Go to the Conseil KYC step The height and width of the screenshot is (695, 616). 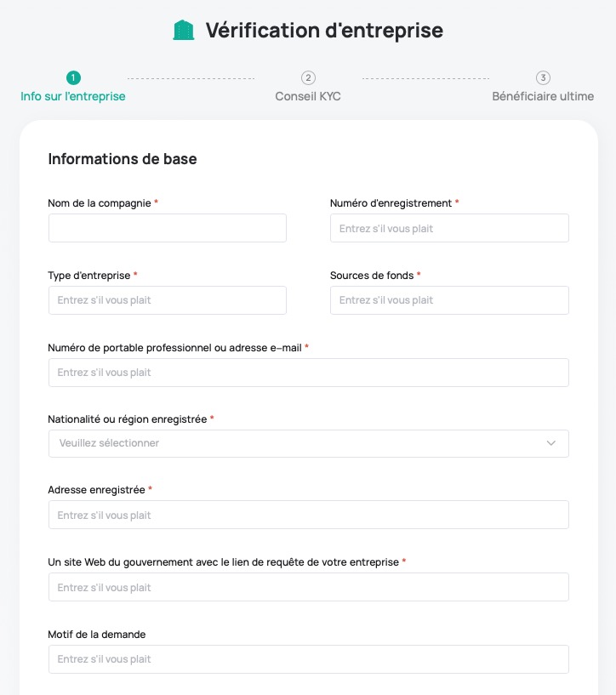pos(308,96)
